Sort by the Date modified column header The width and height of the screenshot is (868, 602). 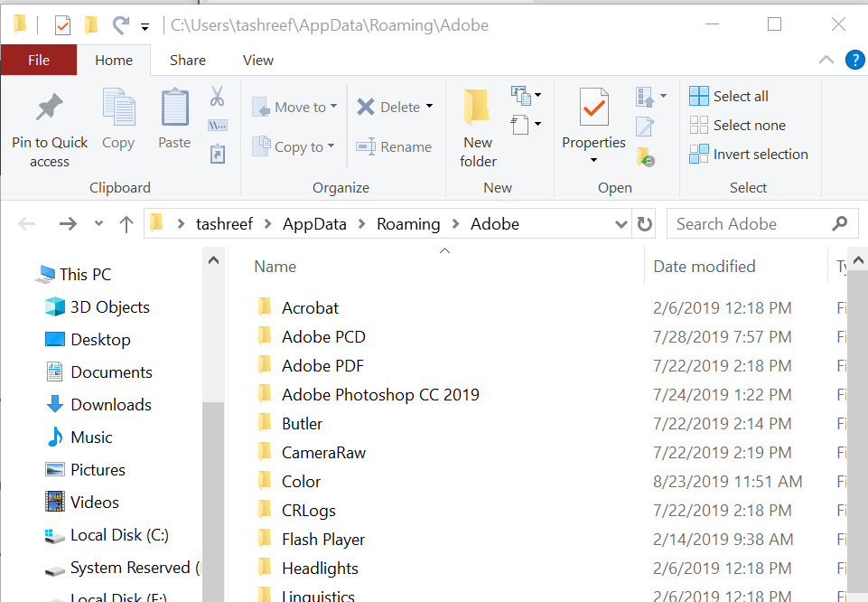click(x=705, y=267)
